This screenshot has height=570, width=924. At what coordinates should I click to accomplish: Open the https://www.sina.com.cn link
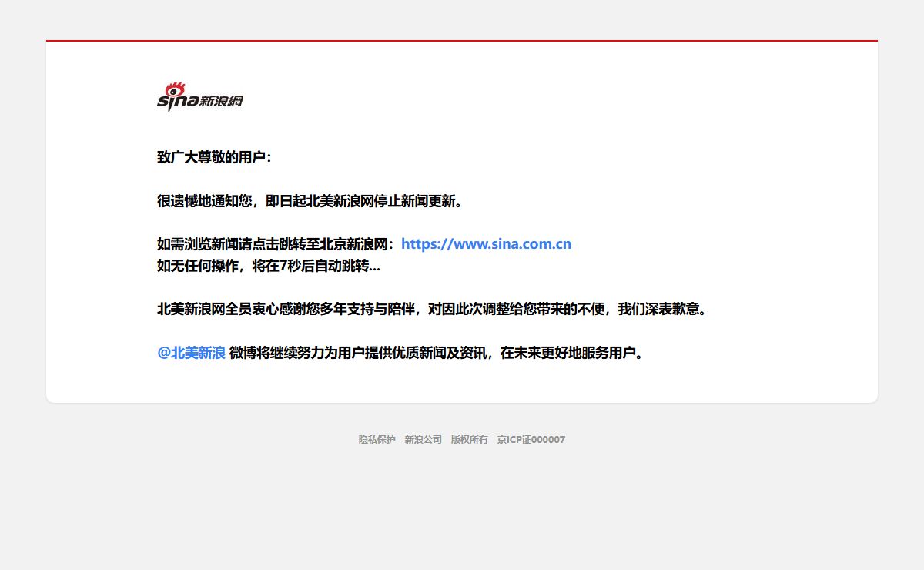pos(486,244)
